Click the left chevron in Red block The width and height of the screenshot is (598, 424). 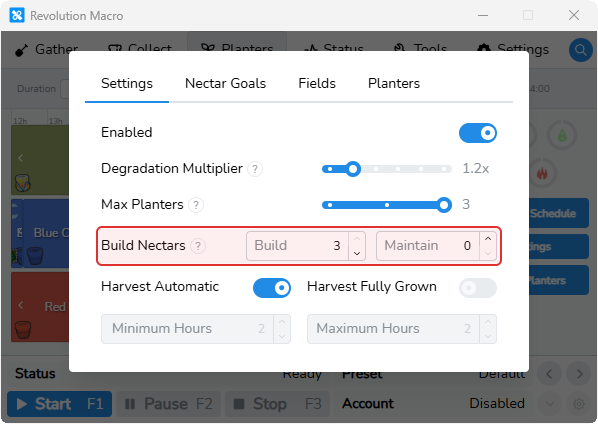point(21,305)
